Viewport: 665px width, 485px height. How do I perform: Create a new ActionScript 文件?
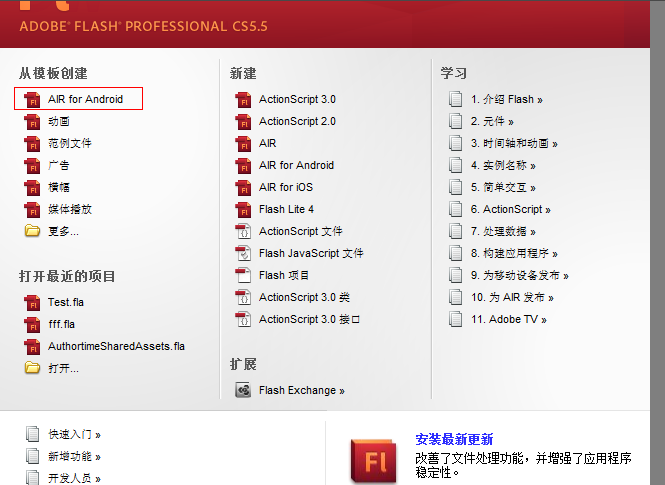[x=301, y=231]
